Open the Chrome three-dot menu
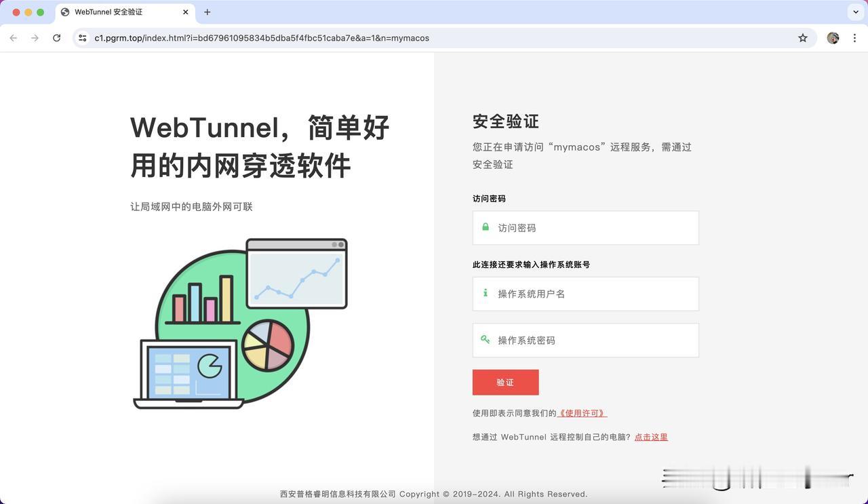868x504 pixels. [x=854, y=38]
